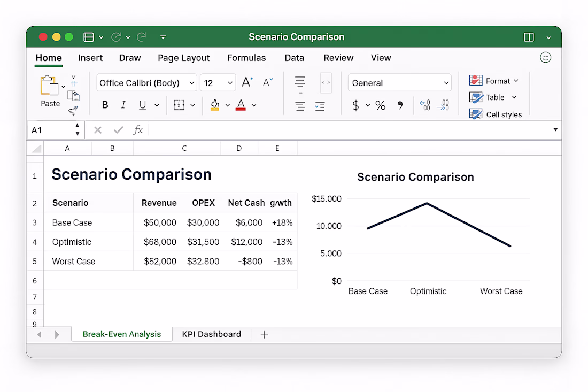Screen dimensions: 588x392
Task: Open the General number format dropdown
Action: (x=400, y=83)
